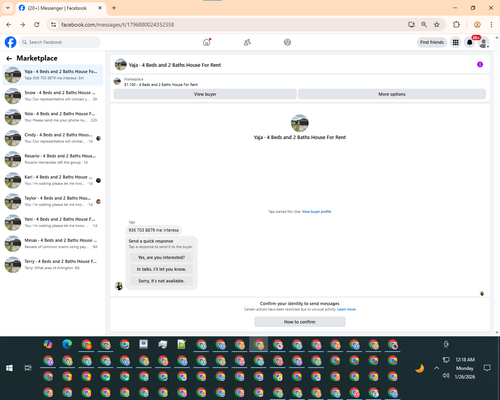Image resolution: width=500 pixels, height=400 pixels.
Task: Open Microsoft Copilot from the taskbar
Action: pos(48,344)
